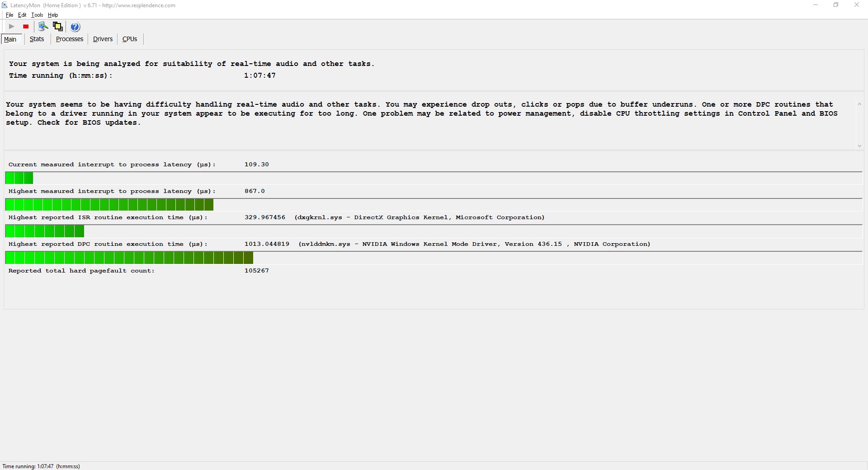Click the analysis panel scrollbar track
The image size is (868, 470).
(859, 125)
